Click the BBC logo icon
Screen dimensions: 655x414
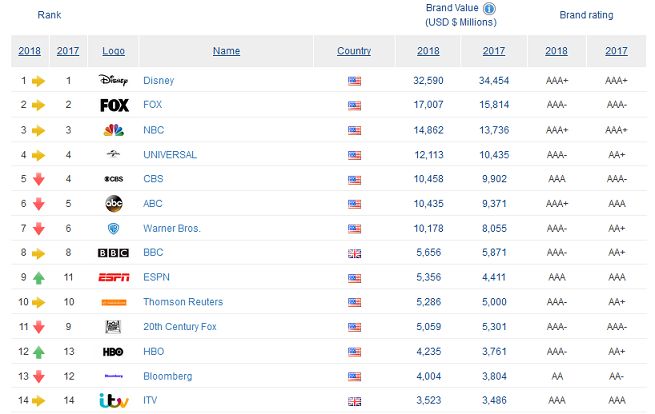pos(113,253)
